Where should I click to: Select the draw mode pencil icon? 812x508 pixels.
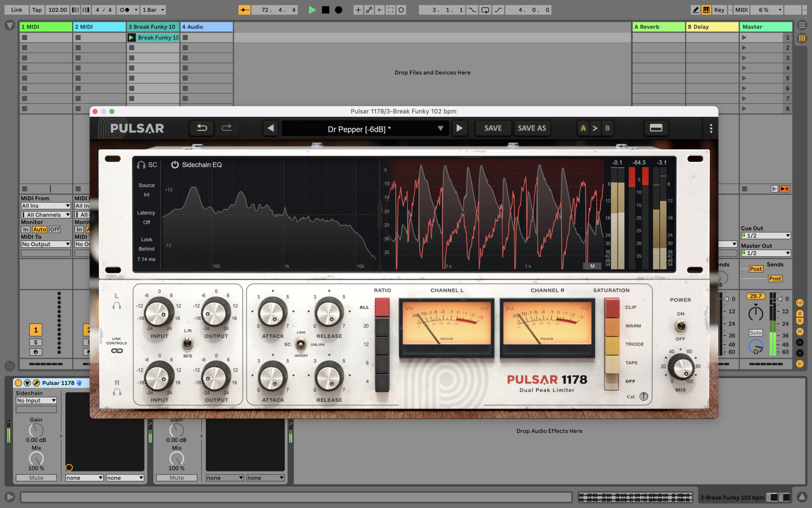click(695, 10)
